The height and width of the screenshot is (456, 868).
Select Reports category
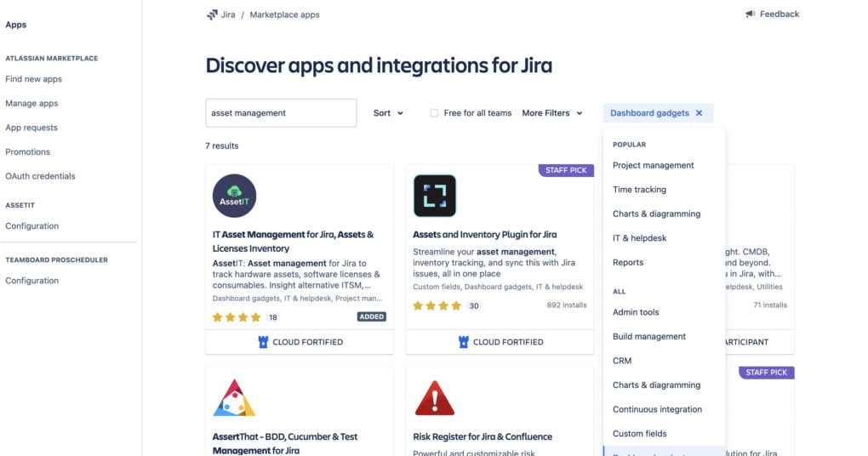coord(628,262)
